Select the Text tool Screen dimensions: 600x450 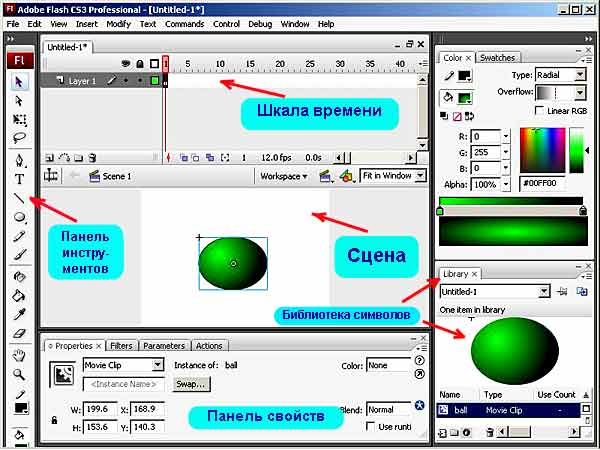point(19,179)
